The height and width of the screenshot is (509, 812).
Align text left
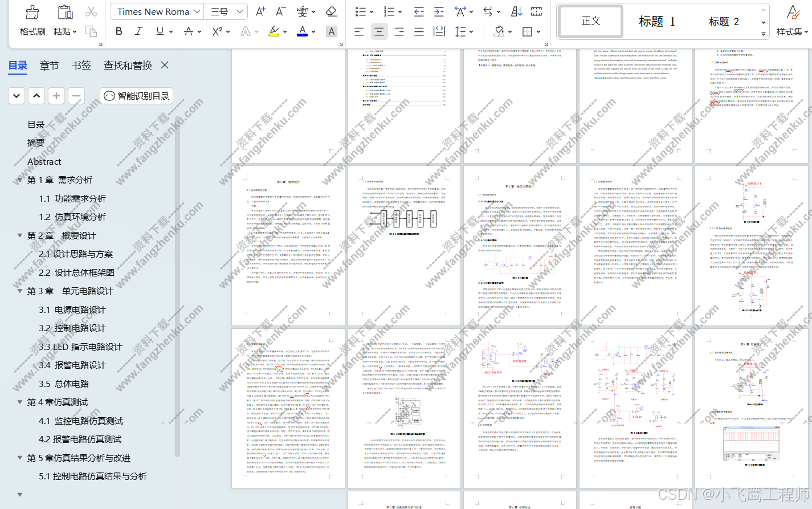359,31
